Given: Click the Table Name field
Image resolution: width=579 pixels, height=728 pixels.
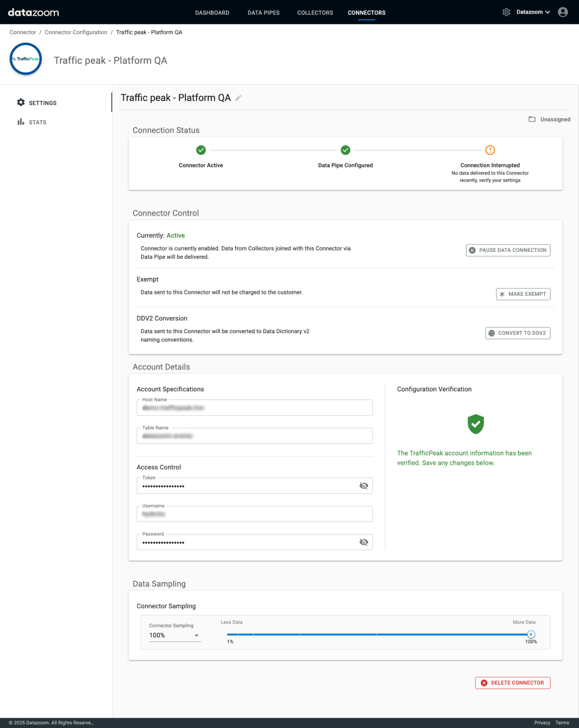Looking at the screenshot, I should 254,436.
